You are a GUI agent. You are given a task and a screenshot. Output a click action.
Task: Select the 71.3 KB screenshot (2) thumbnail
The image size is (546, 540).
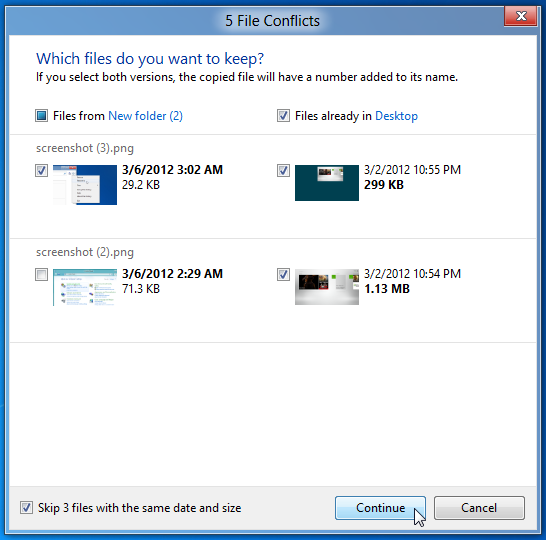click(85, 288)
